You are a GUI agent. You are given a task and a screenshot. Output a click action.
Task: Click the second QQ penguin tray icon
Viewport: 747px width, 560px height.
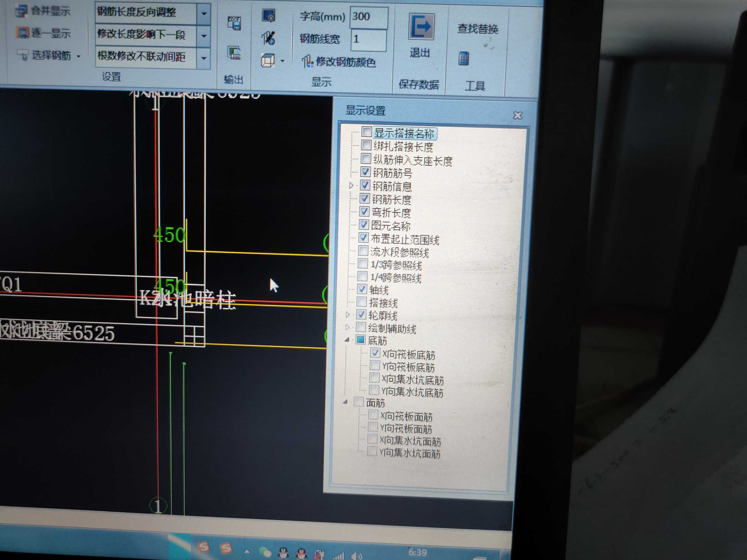(x=301, y=554)
